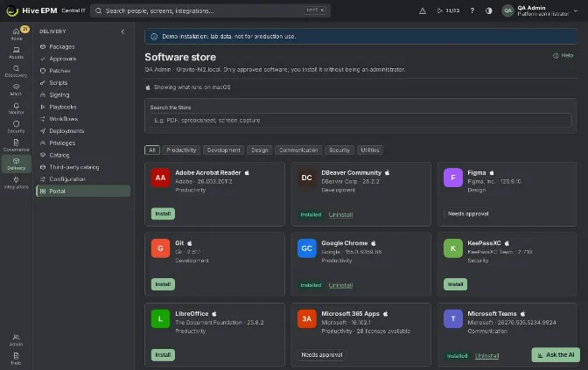The height and width of the screenshot is (370, 588).
Task: Open Third-party catalog menu item
Action: tap(83, 167)
